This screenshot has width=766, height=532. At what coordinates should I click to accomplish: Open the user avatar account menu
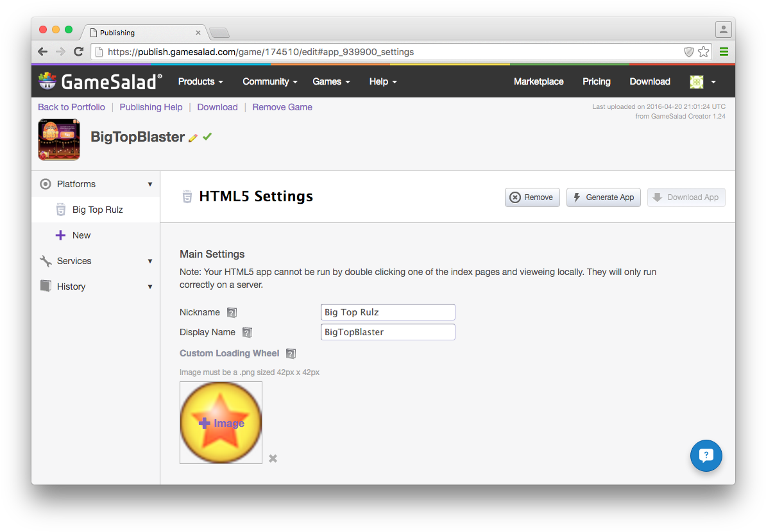(x=697, y=81)
